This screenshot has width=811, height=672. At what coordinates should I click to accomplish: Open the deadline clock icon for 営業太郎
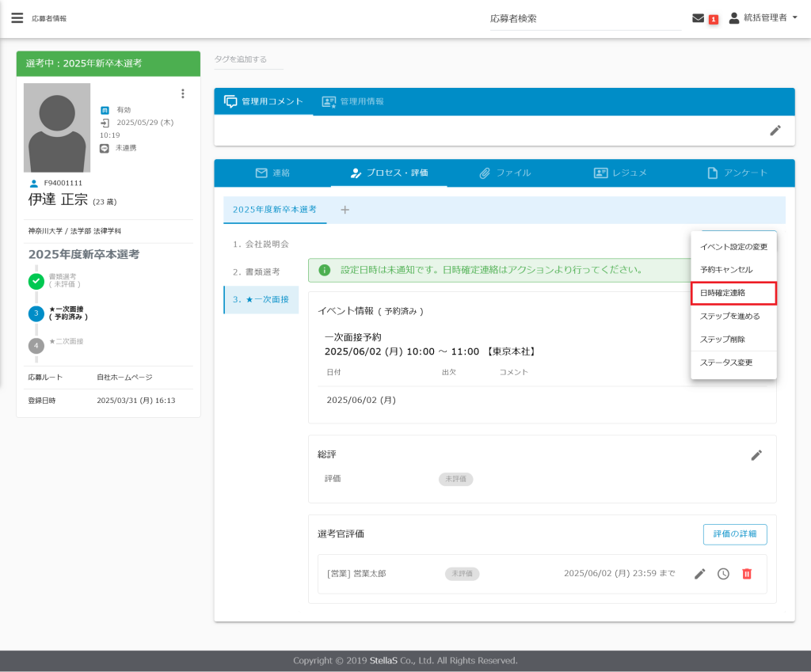click(x=723, y=574)
